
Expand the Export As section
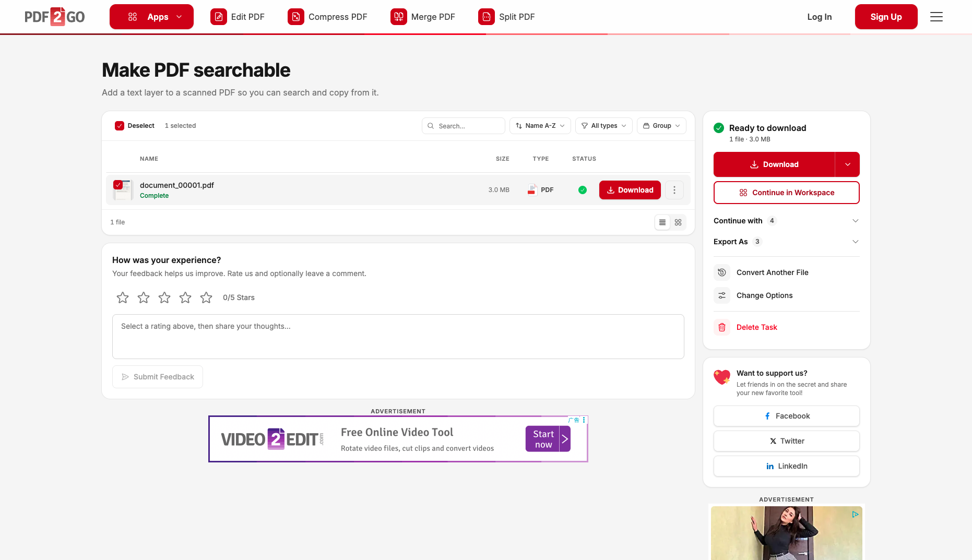pos(787,242)
